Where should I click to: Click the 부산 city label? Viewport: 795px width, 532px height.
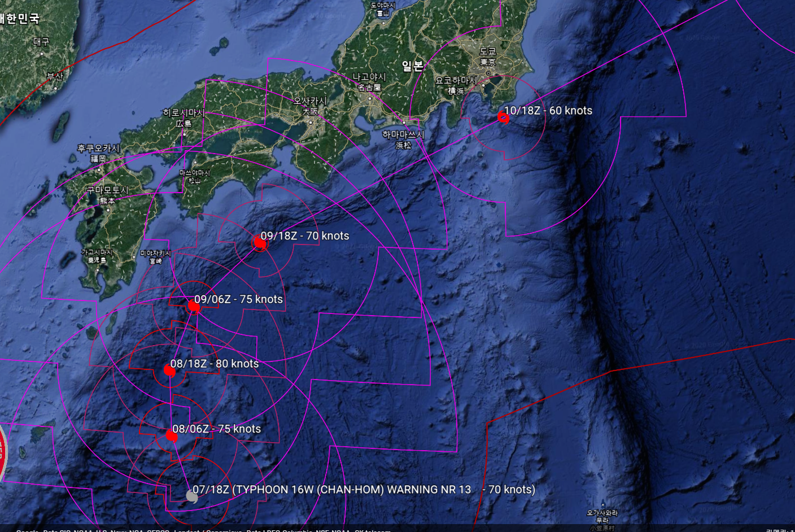[55, 76]
